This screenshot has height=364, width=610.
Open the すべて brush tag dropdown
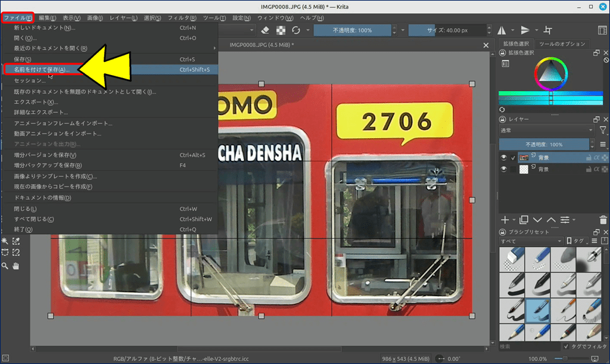tap(531, 241)
